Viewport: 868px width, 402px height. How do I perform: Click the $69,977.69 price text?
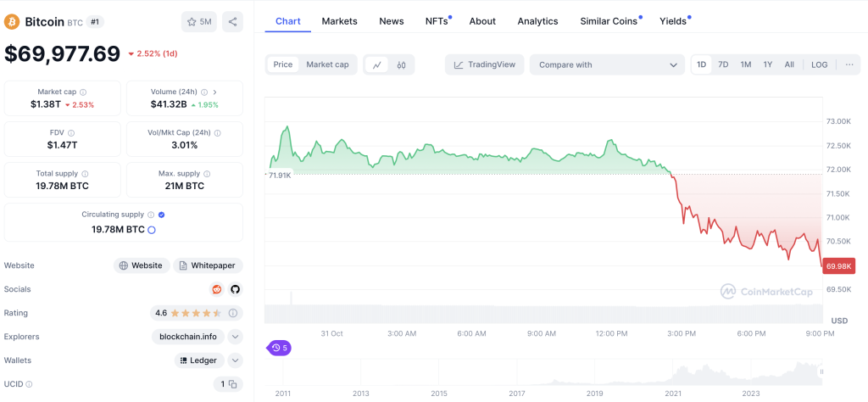point(62,53)
